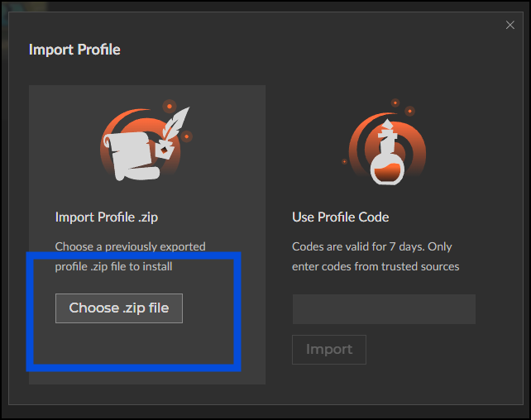Click the Choose .zip file button
This screenshot has height=420, width=531.
[119, 308]
